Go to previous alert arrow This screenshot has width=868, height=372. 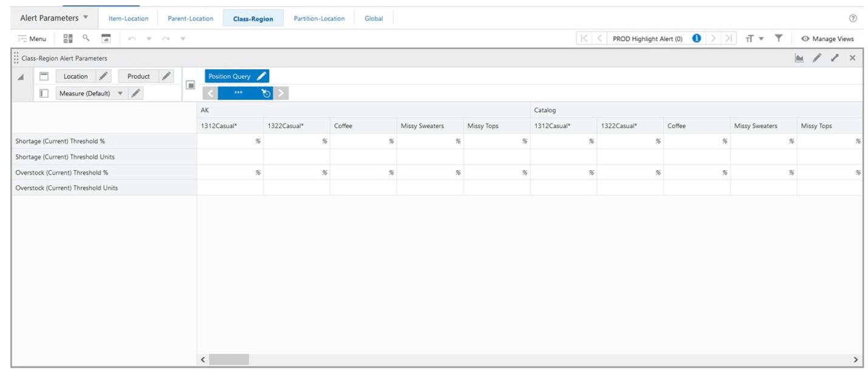(599, 38)
